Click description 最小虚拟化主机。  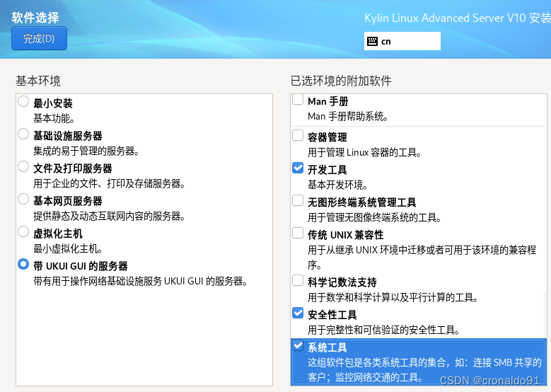[x=68, y=249]
